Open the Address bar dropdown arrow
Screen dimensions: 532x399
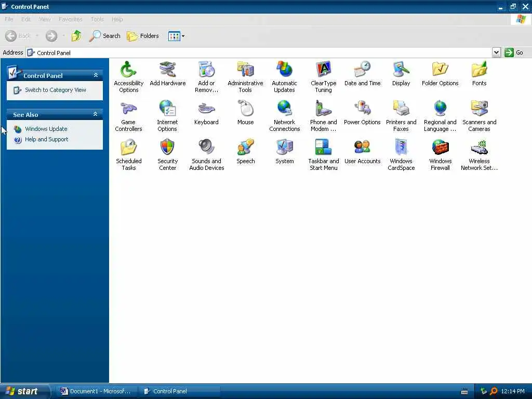(496, 52)
